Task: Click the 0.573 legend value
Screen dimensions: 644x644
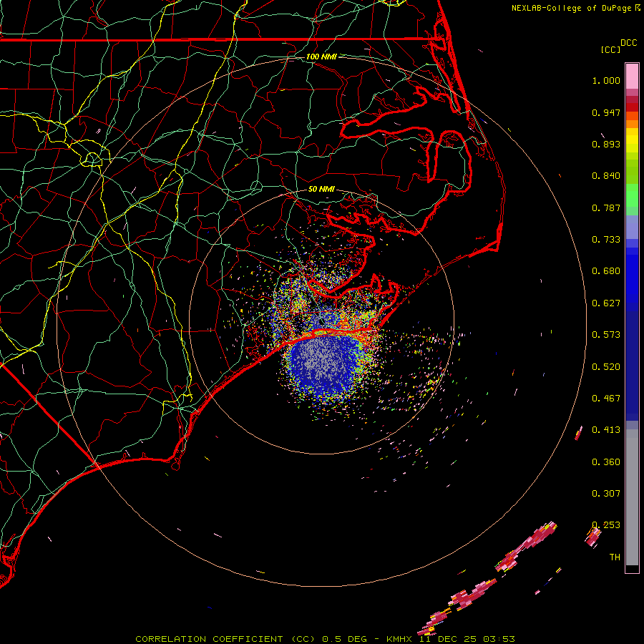Action: click(606, 335)
